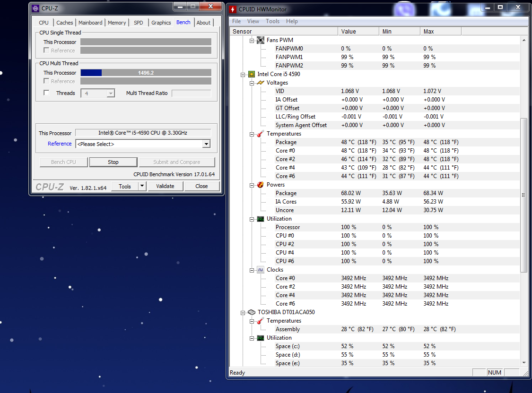Click the TOSHIBA Utilization graph icon
This screenshot has width=532, height=393.
click(x=261, y=338)
